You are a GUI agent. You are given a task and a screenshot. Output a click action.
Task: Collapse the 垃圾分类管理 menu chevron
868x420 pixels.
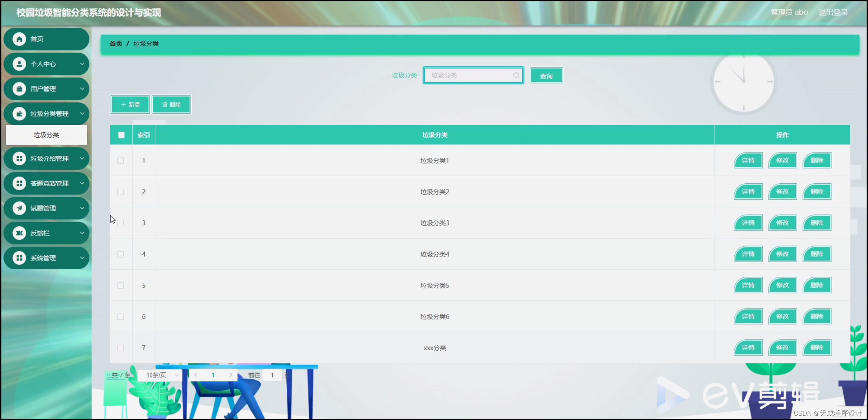82,114
